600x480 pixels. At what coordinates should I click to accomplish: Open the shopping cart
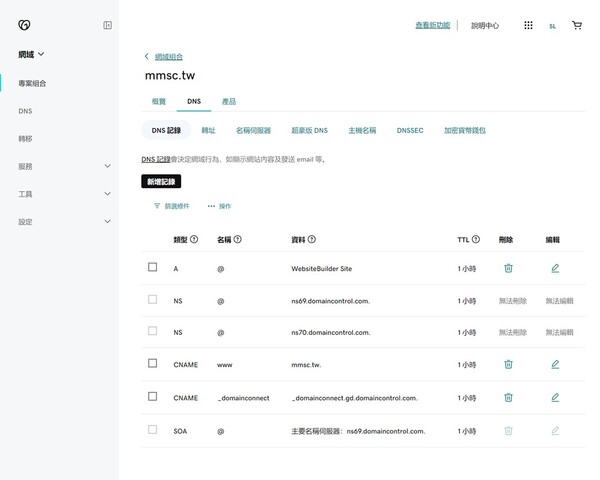pos(577,25)
